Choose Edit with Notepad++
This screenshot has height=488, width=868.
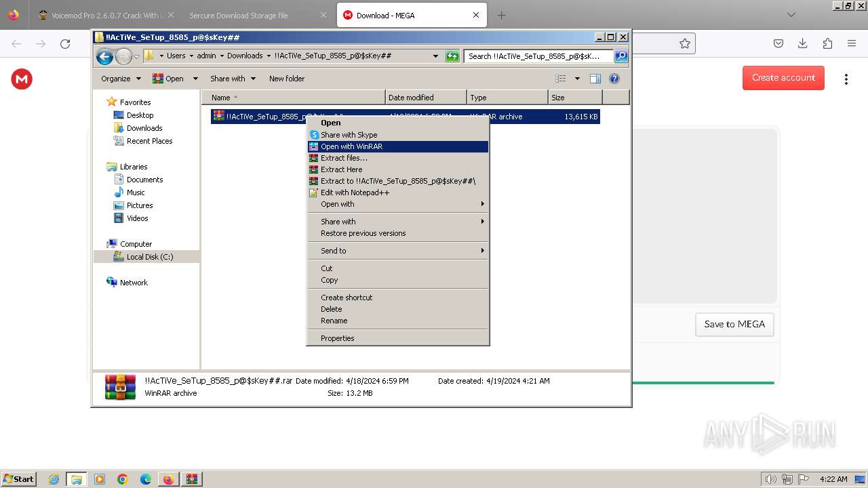[398, 192]
